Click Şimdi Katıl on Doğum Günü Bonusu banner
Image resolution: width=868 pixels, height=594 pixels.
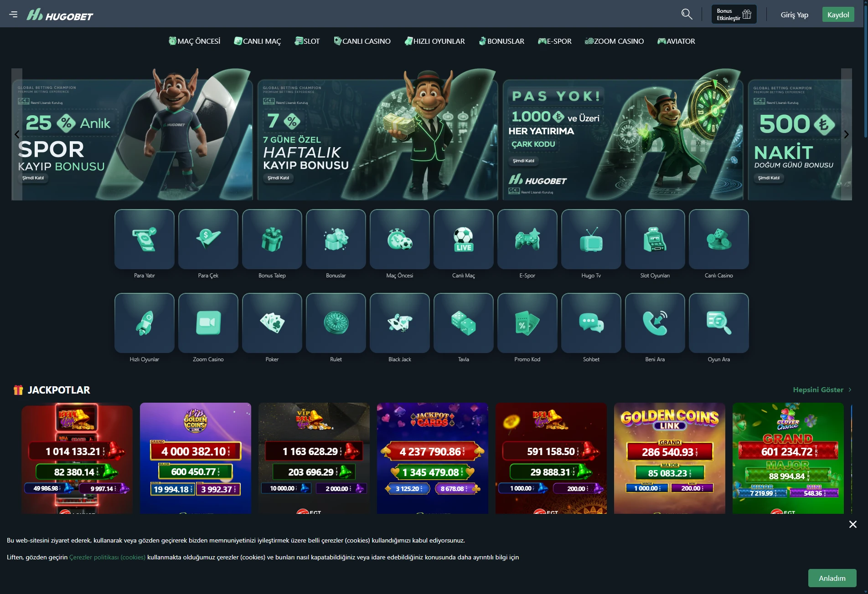(x=769, y=178)
